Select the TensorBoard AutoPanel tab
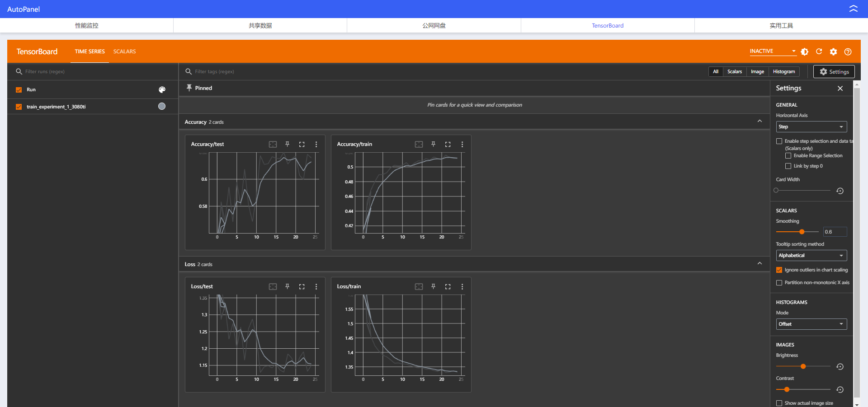 pos(608,25)
